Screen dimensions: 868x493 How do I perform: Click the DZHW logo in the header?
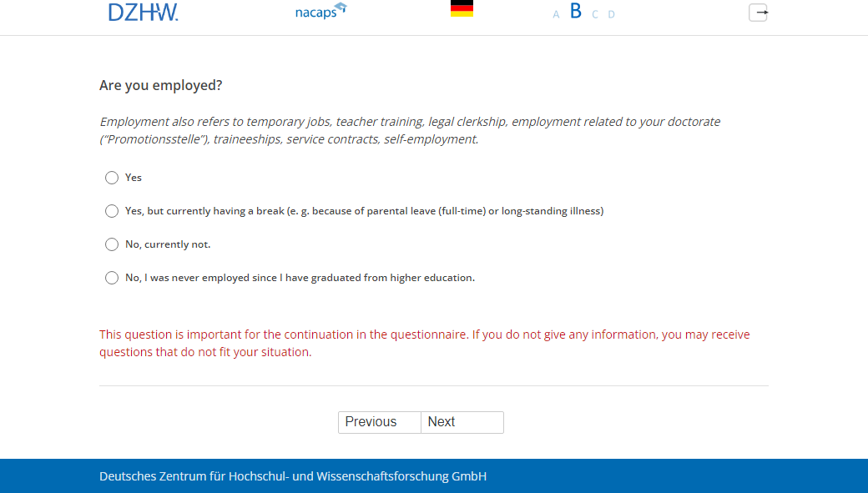[143, 12]
